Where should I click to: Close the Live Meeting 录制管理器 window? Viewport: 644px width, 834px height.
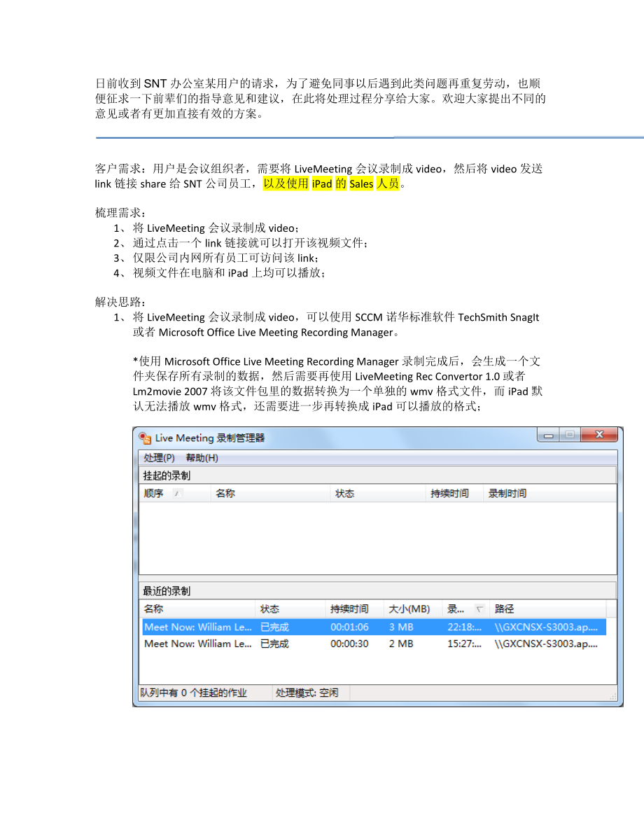(x=599, y=435)
